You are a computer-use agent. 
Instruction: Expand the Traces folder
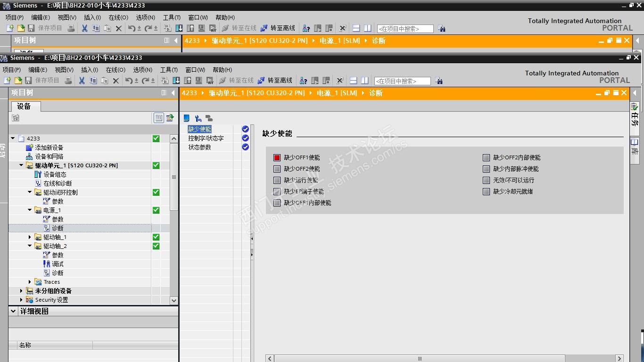coord(30,282)
